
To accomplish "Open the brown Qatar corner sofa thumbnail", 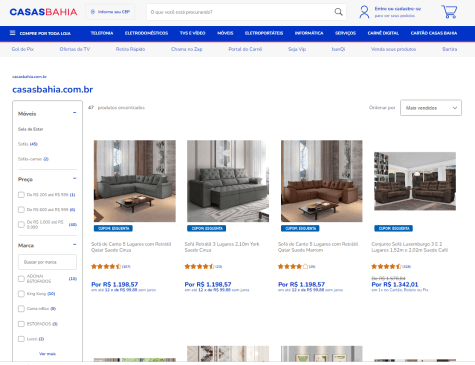I will pyautogui.click(x=322, y=181).
